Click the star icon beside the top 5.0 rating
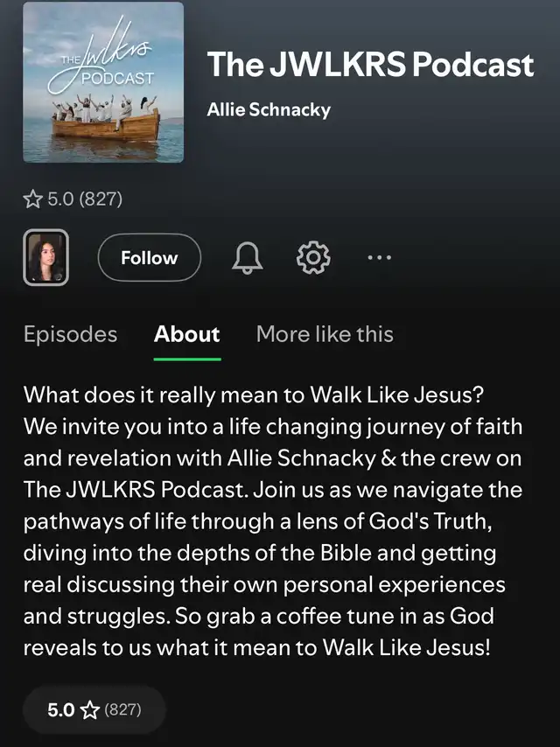Screen dimensions: 560x747 (x=32, y=199)
